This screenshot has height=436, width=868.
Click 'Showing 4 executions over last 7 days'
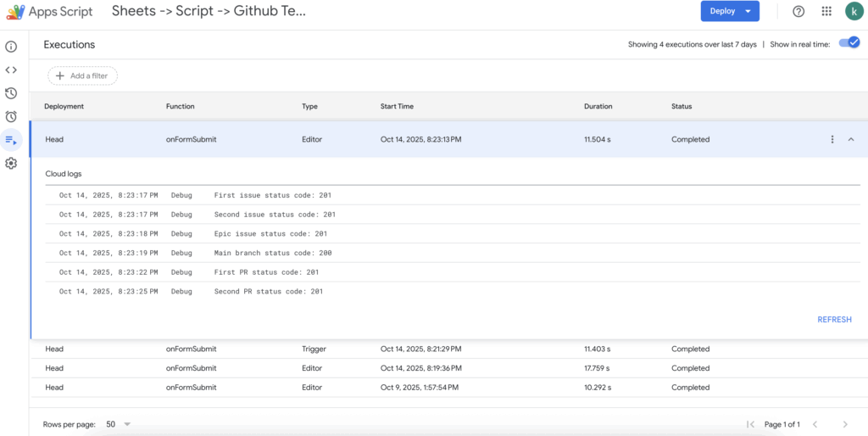tap(692, 44)
